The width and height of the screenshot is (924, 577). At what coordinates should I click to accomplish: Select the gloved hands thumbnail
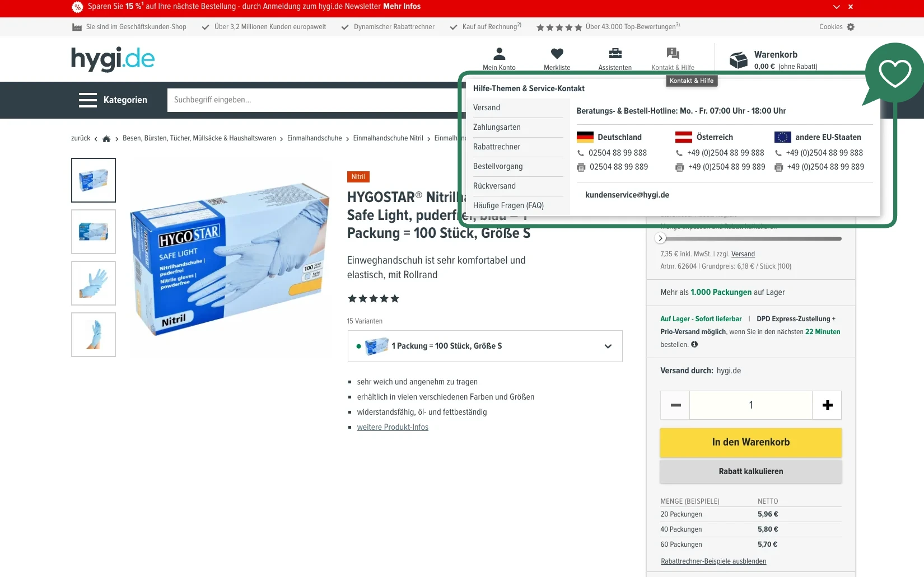point(94,283)
